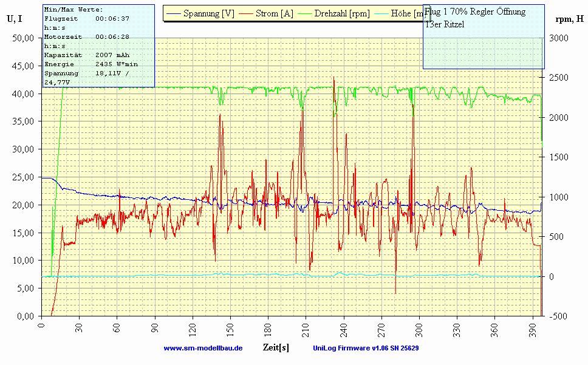Screen dimensions: 588x365
Task: Click the rpm, H right axis title
Action: coord(569,19)
